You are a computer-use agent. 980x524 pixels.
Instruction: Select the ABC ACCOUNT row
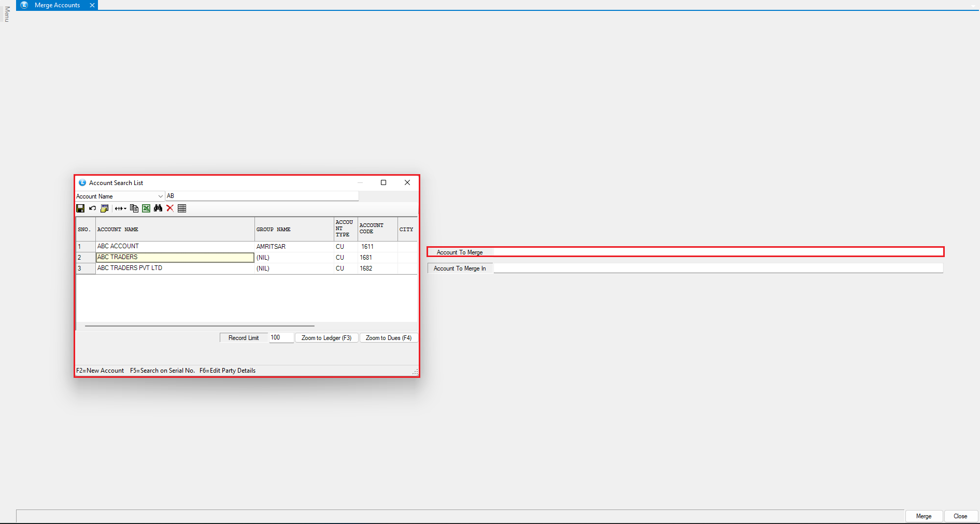[x=175, y=247]
